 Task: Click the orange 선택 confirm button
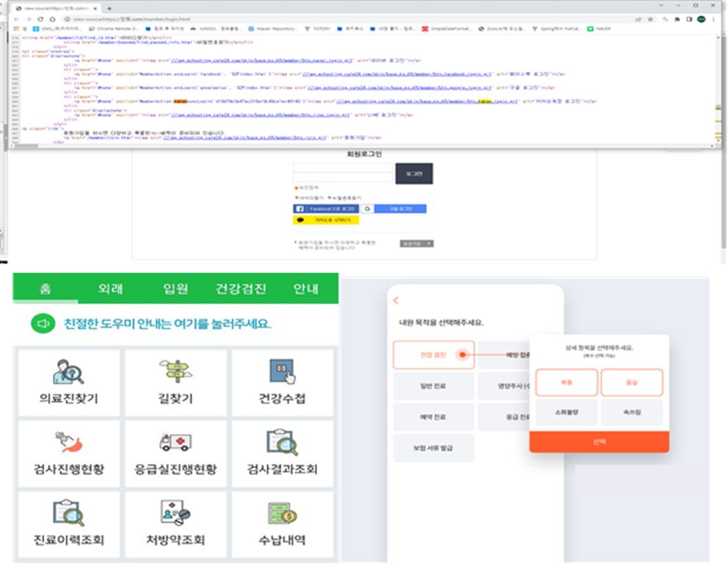tap(599, 442)
